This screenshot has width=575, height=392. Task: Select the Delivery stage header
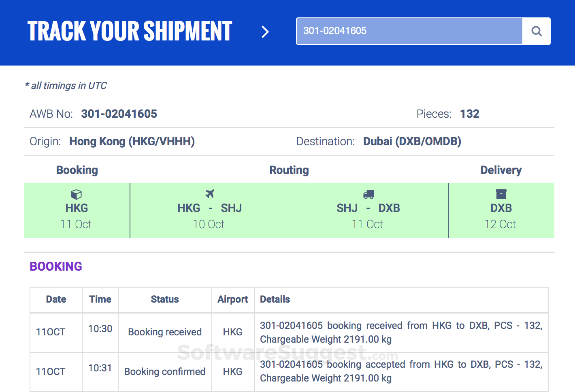coord(501,170)
